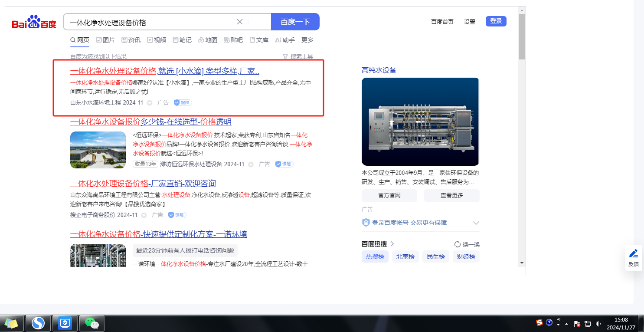This screenshot has height=332, width=644.
Task: Click the 登录 button
Action: [496, 21]
